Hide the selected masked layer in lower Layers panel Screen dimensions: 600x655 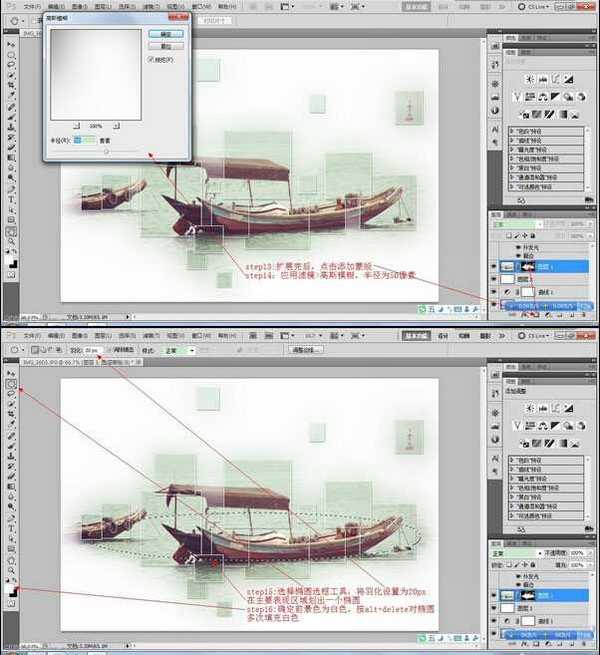pyautogui.click(x=494, y=595)
